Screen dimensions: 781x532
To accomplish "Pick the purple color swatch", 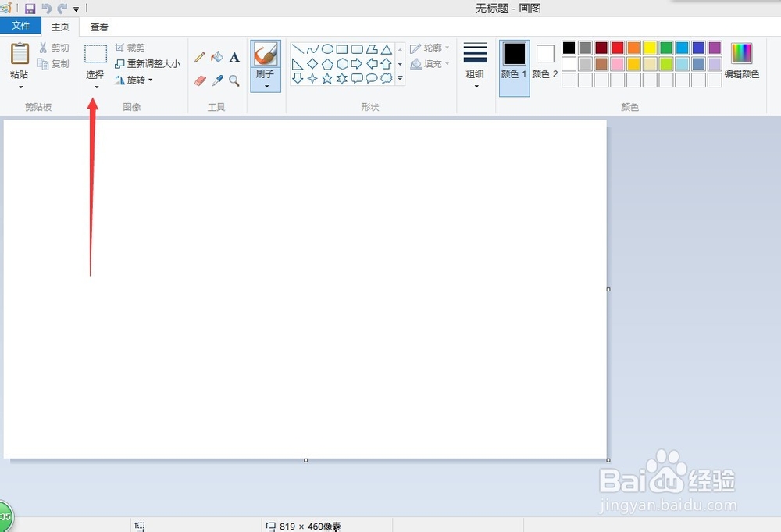I will [x=715, y=48].
